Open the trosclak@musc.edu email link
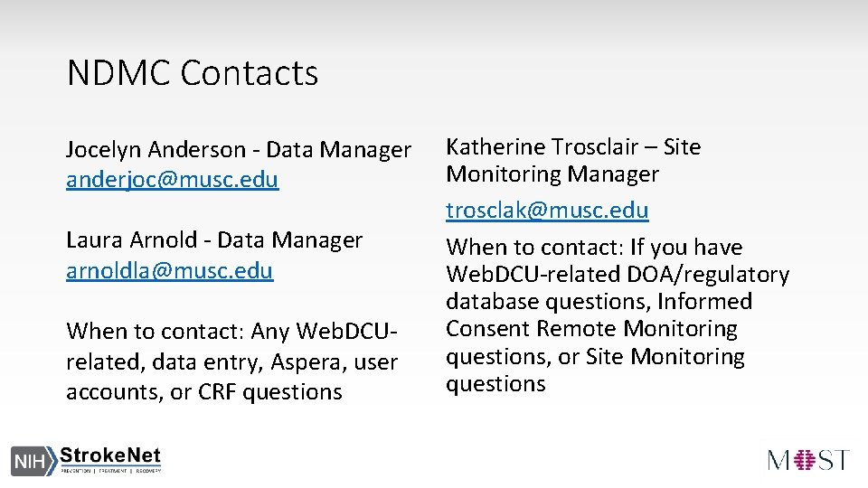This screenshot has width=868, height=488. [x=547, y=211]
